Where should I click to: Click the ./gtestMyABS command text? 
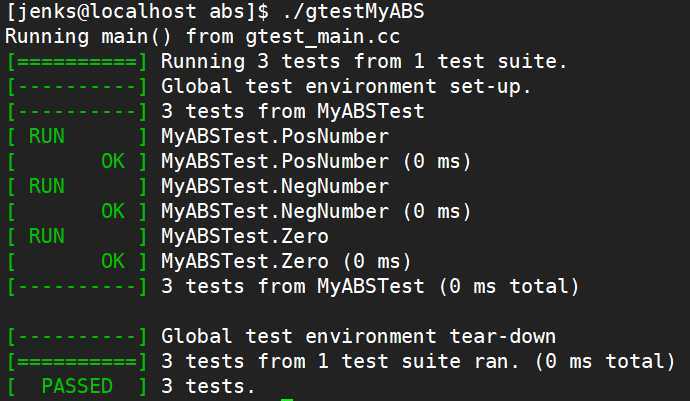click(x=353, y=11)
